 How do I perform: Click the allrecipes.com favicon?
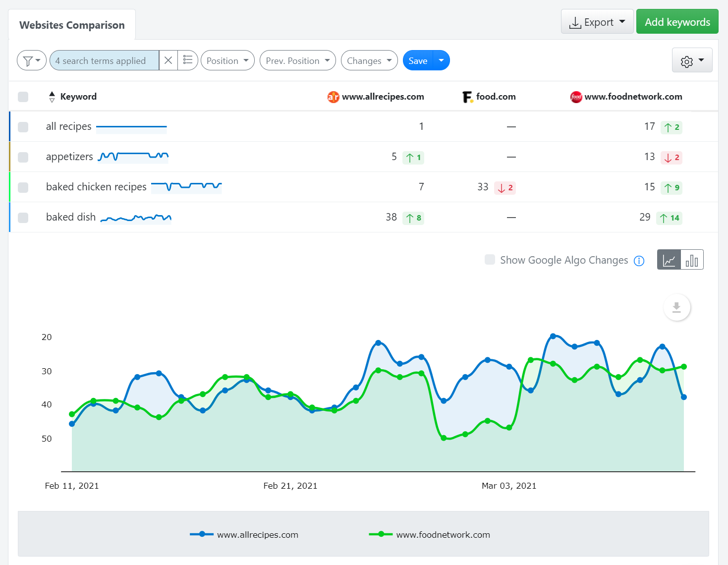(x=333, y=97)
